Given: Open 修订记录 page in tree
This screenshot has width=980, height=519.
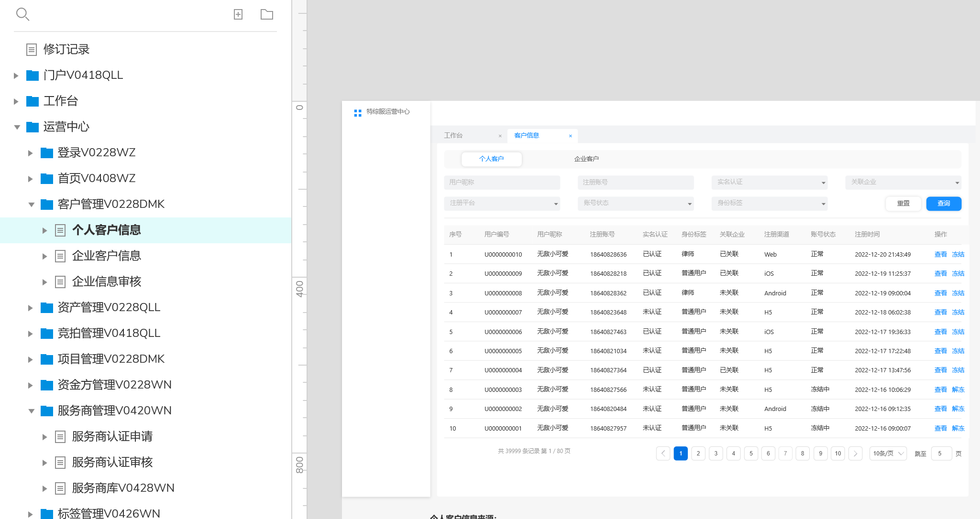Looking at the screenshot, I should 66,49.
